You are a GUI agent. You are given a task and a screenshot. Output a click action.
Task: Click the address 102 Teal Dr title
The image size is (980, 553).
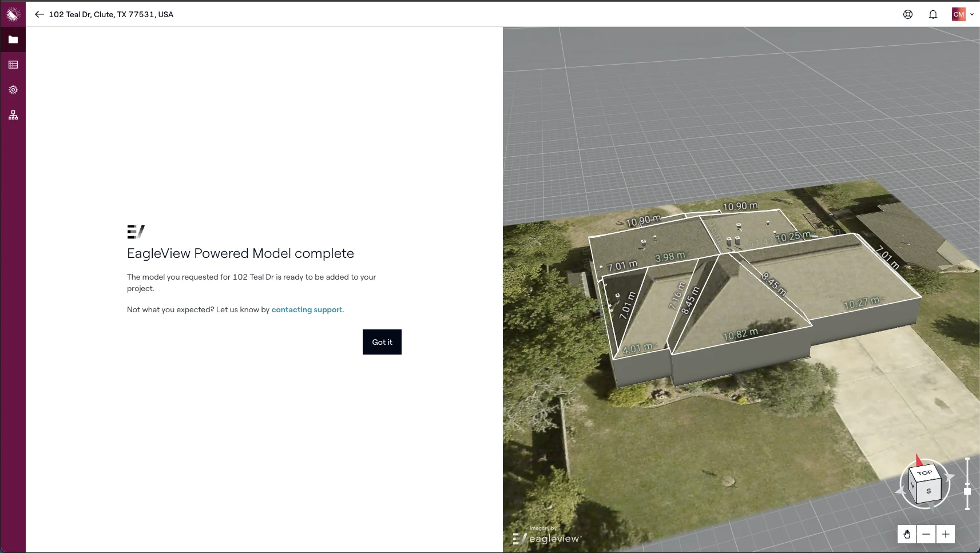(111, 14)
